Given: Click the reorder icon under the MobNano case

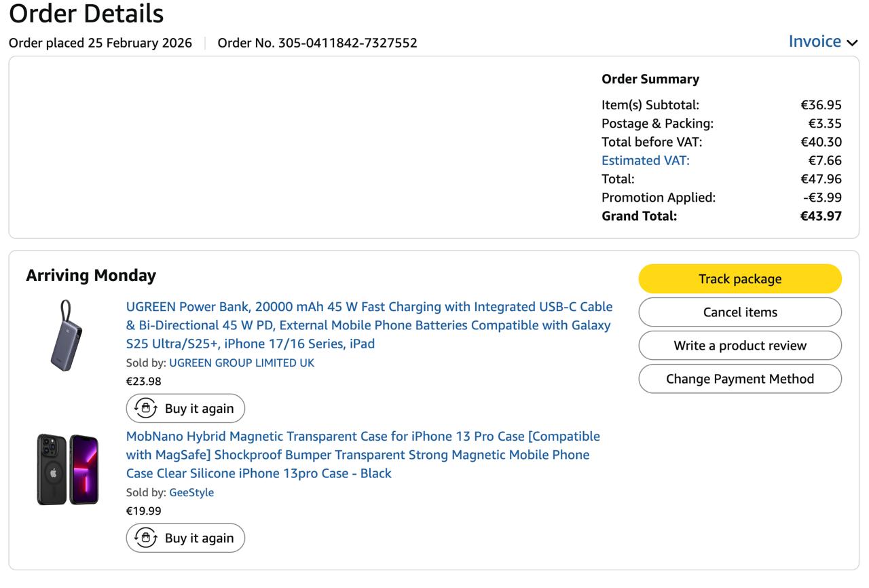Looking at the screenshot, I should [145, 538].
